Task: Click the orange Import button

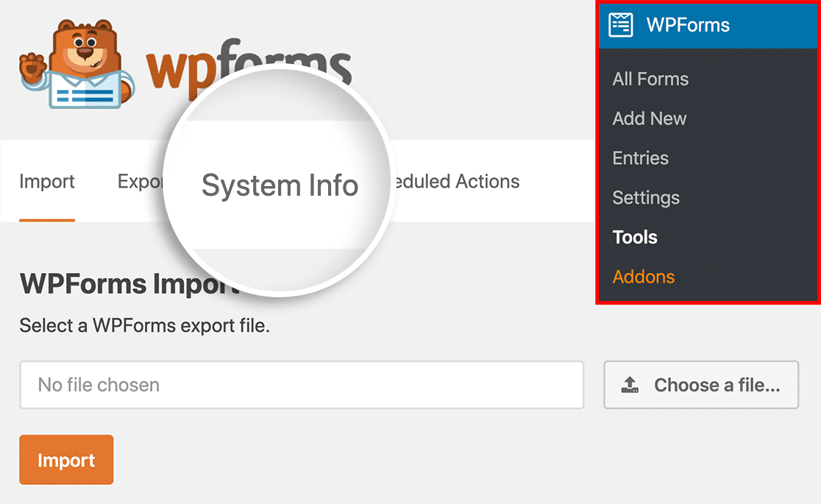Action: tap(66, 459)
